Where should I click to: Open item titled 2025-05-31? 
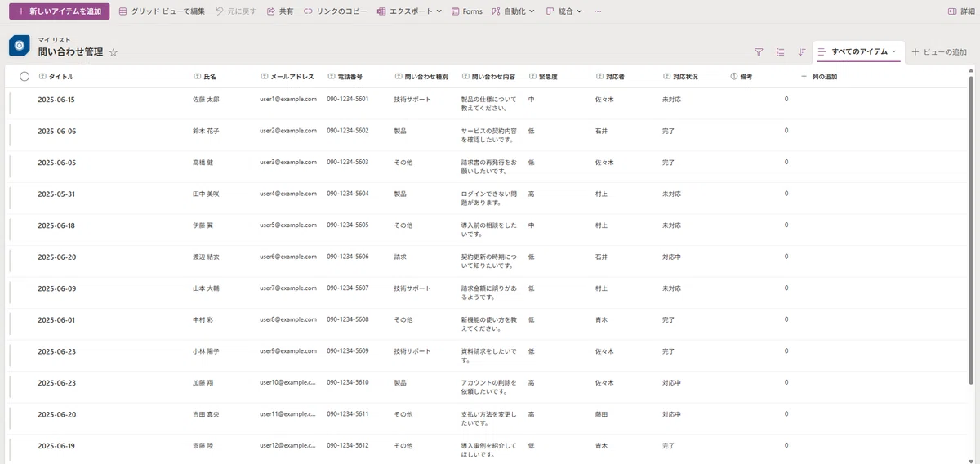(56, 194)
